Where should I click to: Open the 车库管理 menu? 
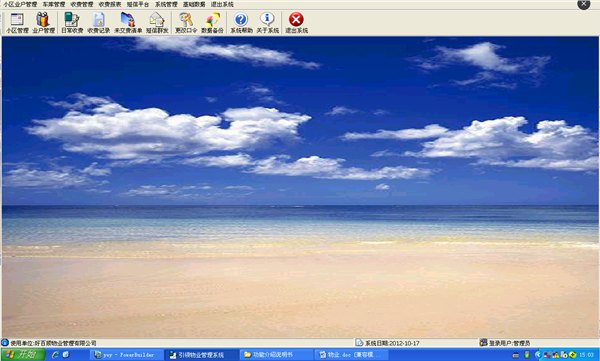[54, 4]
